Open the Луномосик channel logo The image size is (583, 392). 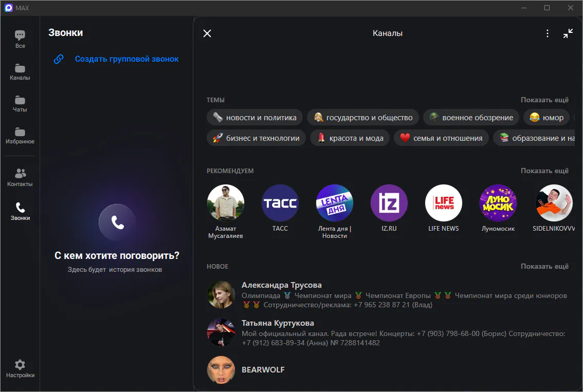(498, 203)
